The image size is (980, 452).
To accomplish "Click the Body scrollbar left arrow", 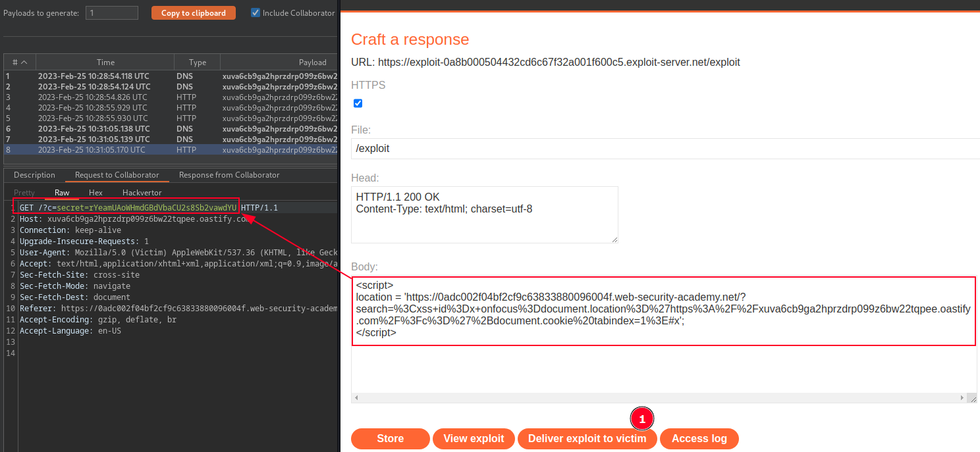I will click(356, 398).
